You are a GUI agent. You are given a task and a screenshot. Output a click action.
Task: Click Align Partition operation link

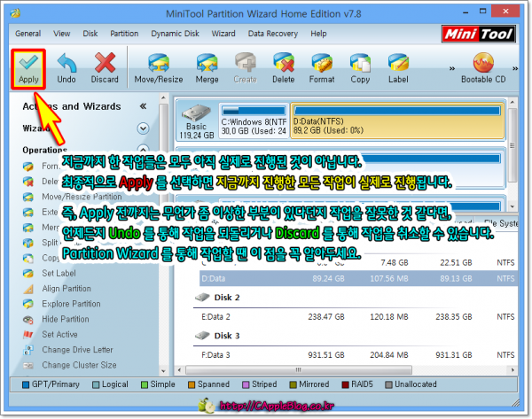click(66, 289)
